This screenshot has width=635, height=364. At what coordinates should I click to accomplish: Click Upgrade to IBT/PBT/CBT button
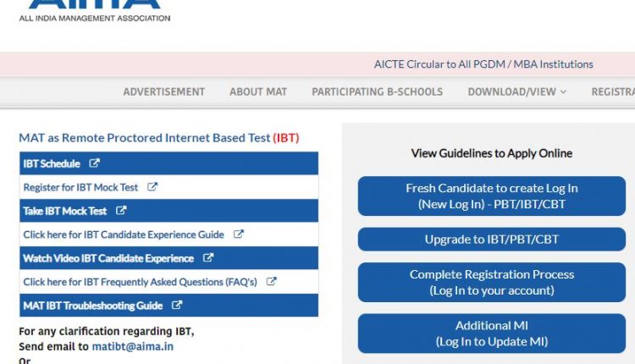pos(492,240)
